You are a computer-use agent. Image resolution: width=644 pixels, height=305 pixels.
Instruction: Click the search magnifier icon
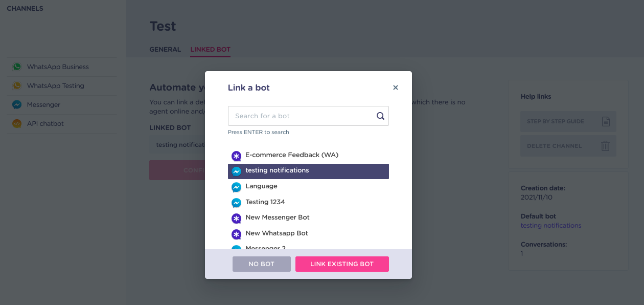coord(380,116)
